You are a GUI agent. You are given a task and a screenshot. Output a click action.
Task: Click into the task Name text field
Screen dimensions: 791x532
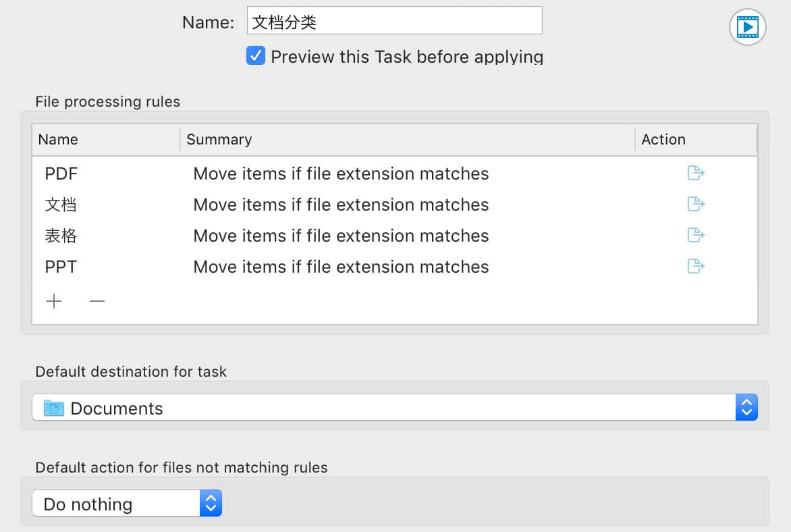pos(394,21)
